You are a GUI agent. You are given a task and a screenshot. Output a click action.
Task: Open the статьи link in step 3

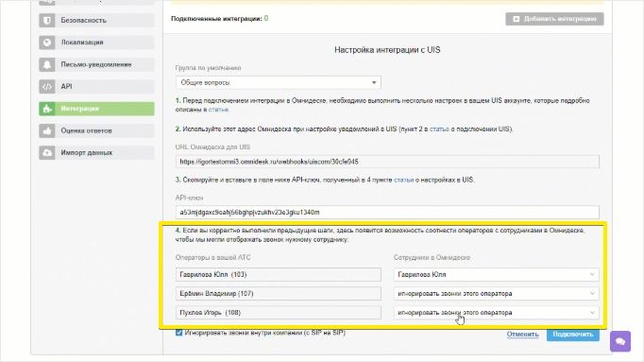point(404,180)
